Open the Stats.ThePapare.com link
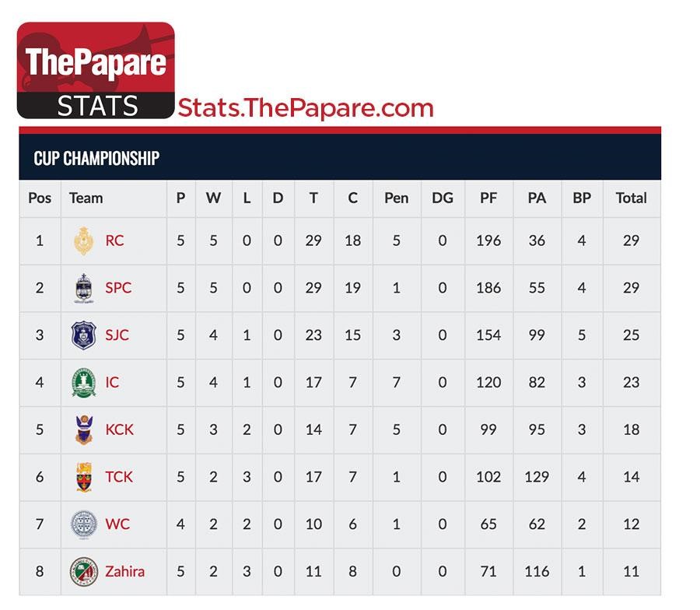Viewport: 700px width, 610px height. point(306,108)
